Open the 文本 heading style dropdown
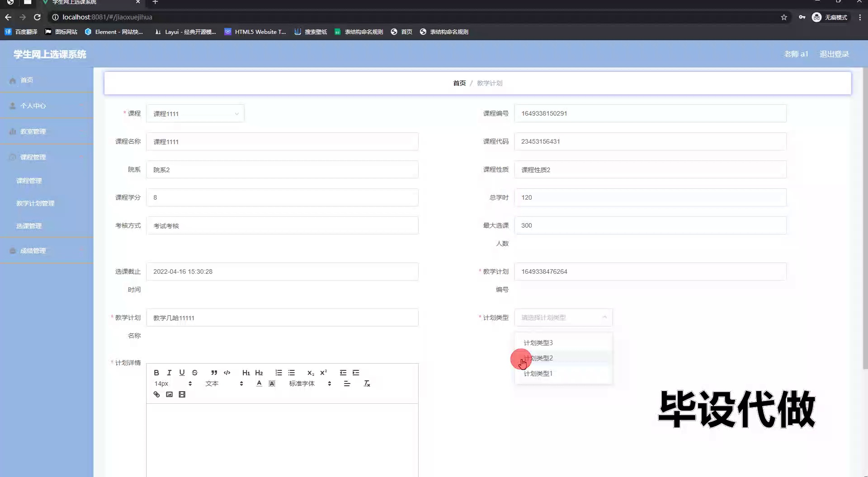 (224, 383)
